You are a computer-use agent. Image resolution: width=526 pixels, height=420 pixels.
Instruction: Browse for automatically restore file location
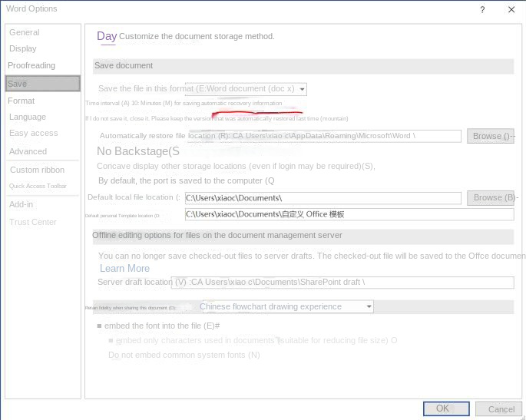pyautogui.click(x=491, y=136)
